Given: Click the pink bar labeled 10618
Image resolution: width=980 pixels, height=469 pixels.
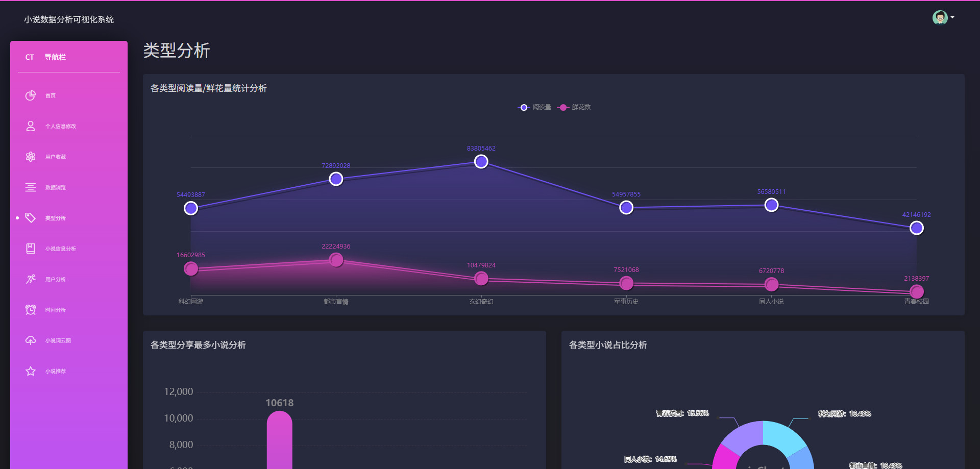Looking at the screenshot, I should tap(280, 440).
